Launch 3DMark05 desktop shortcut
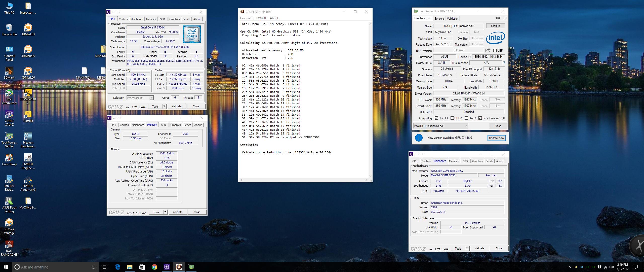Viewport: 644px width, 272px height. (x=28, y=51)
